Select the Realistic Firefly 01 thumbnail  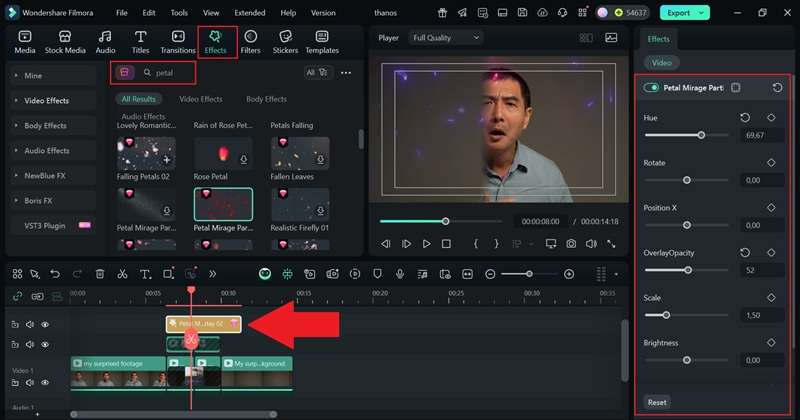click(300, 205)
